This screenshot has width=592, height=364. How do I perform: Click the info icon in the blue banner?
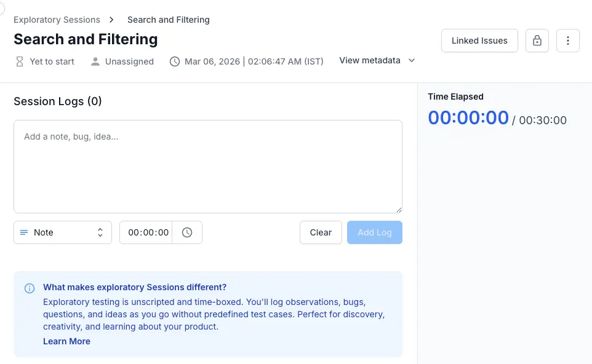29,288
